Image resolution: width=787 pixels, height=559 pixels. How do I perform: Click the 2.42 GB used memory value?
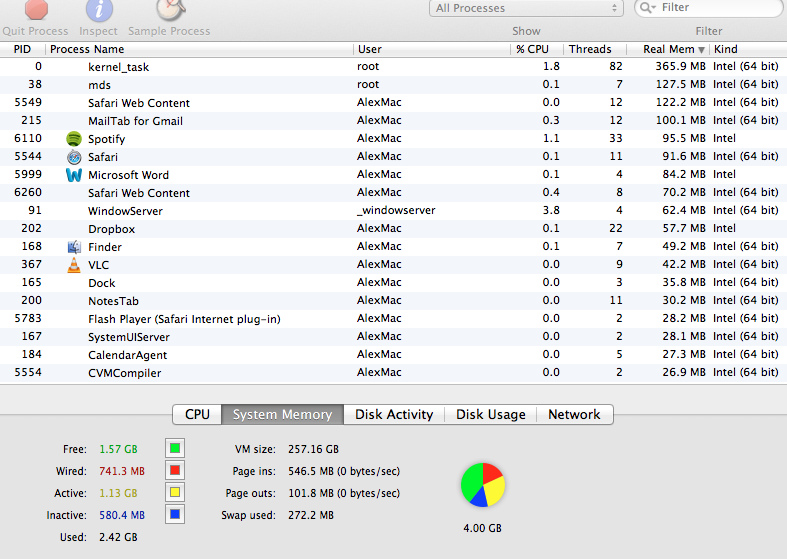(118, 537)
